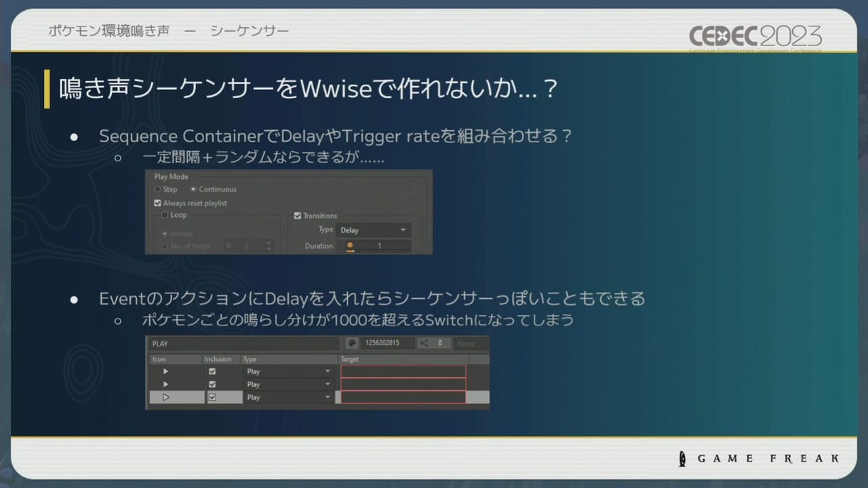The height and width of the screenshot is (488, 868).
Task: Click the outlined play icon in the highlighted row
Action: pos(165,397)
